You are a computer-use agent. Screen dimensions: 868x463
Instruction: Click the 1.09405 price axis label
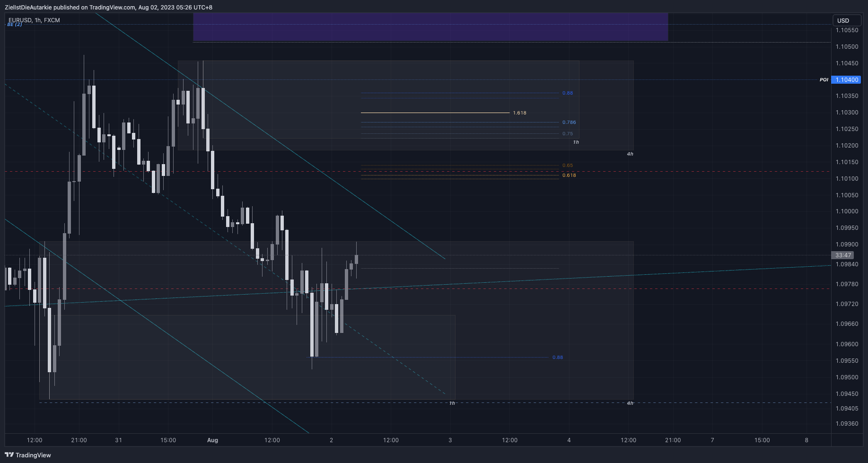(x=847, y=409)
